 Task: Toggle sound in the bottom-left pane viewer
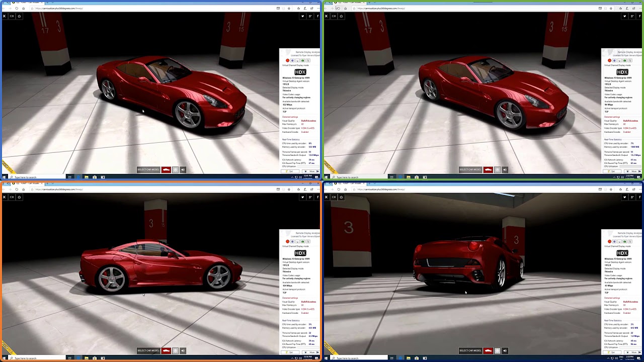[x=183, y=350]
